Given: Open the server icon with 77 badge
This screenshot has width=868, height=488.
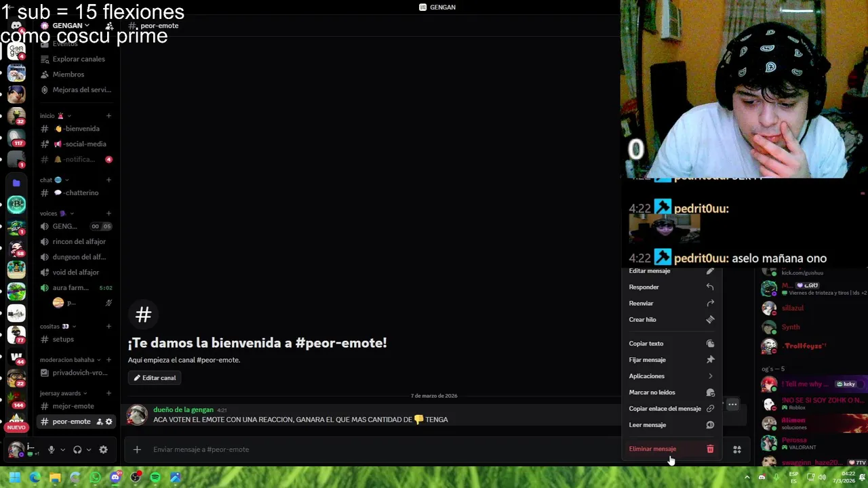Looking at the screenshot, I should click(16, 334).
